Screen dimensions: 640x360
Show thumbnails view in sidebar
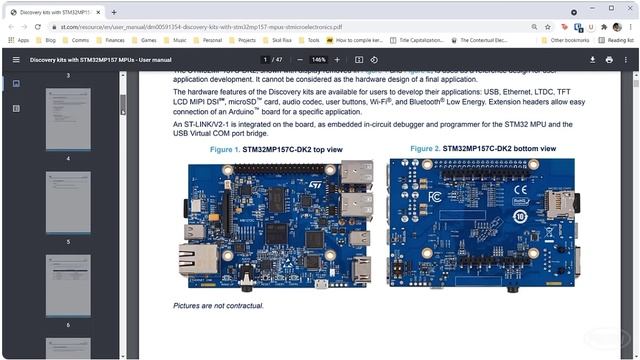point(16,83)
